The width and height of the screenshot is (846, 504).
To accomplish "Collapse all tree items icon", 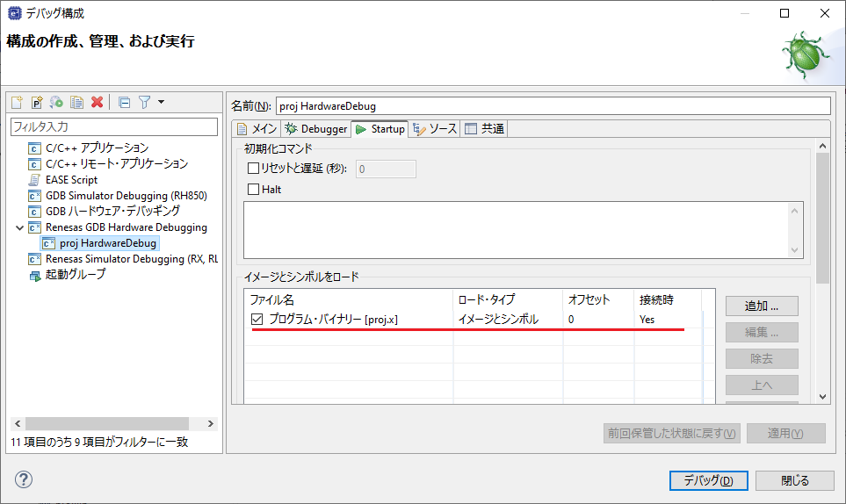I will (125, 102).
